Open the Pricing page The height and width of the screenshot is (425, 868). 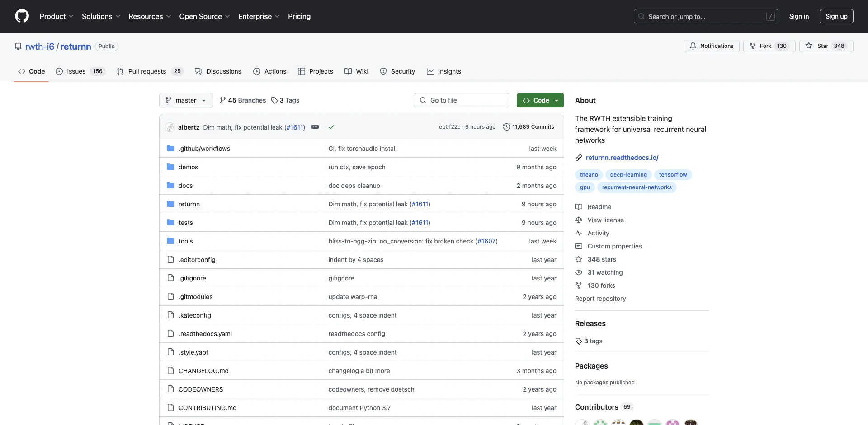pos(299,16)
